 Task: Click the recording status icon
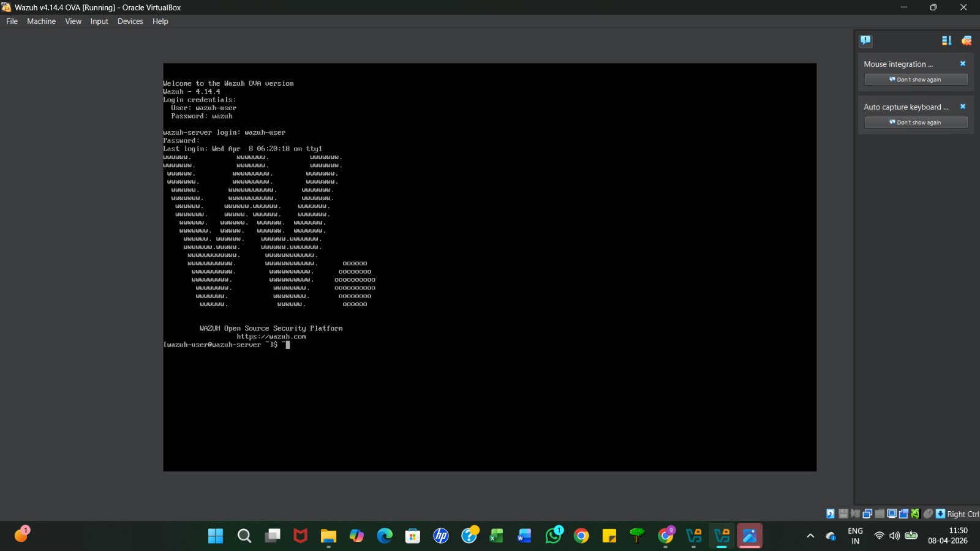point(903,514)
